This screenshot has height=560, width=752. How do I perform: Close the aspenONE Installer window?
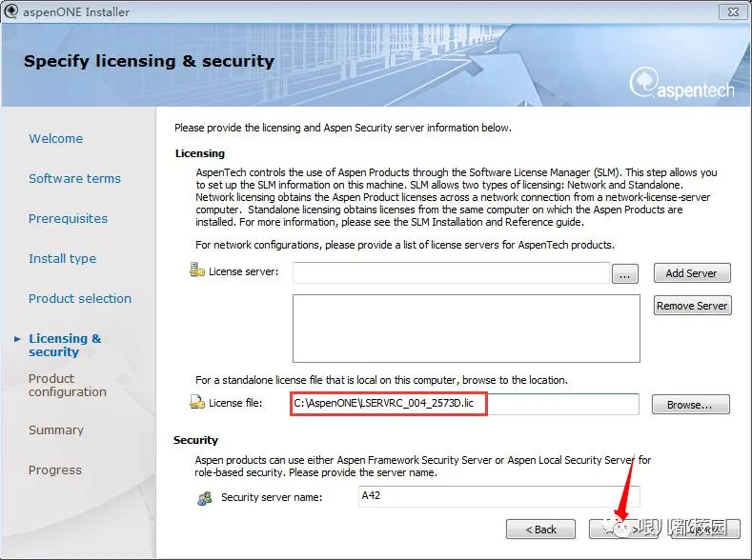pyautogui.click(x=733, y=12)
